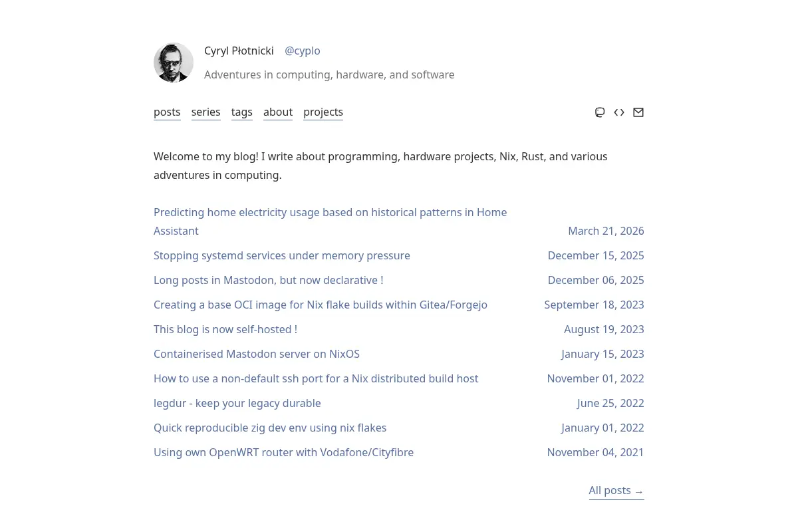Image resolution: width=798 pixels, height=532 pixels.
Task: Open the source code icon link
Action: (x=619, y=112)
